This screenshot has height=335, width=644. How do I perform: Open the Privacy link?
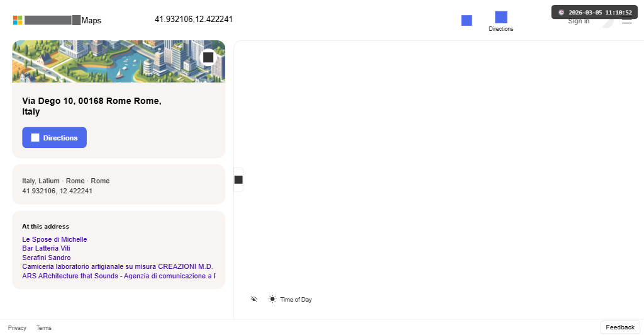tap(17, 328)
